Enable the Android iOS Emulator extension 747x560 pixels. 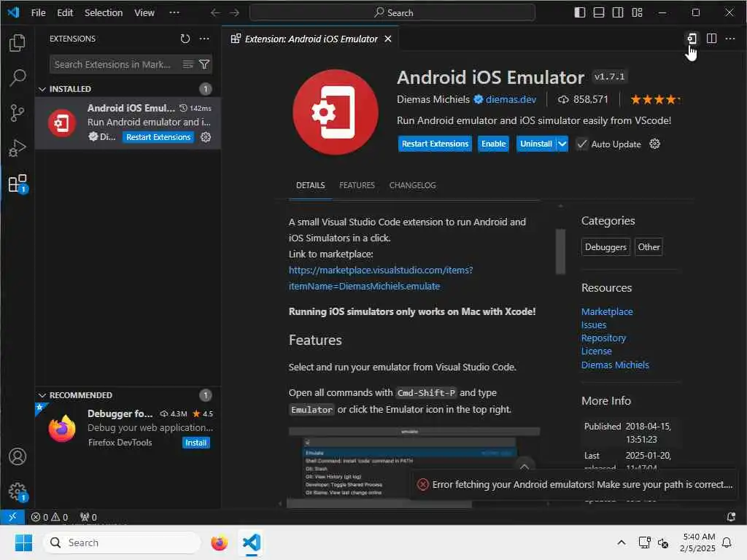click(x=494, y=144)
